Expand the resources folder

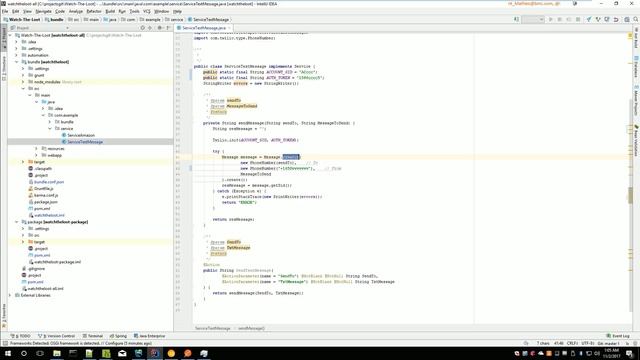pyautogui.click(x=37, y=149)
